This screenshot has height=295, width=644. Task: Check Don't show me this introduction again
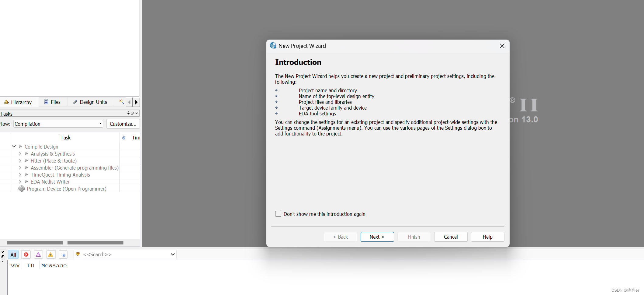[x=278, y=214]
